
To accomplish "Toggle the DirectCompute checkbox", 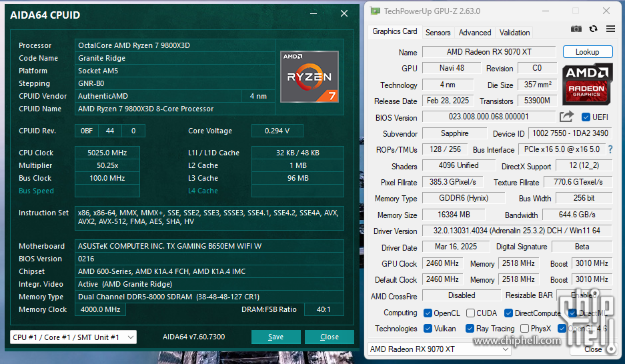I will (508, 313).
